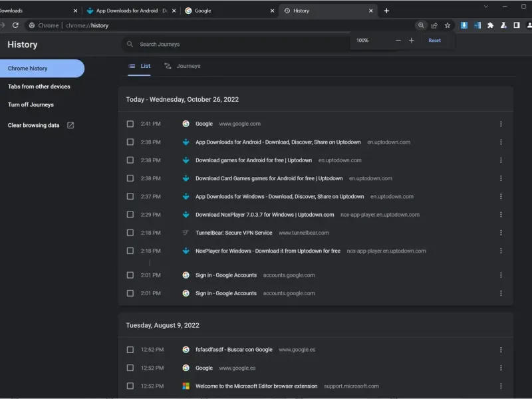Select the TunnelBear: Secure VPN Service checkbox

pos(130,233)
